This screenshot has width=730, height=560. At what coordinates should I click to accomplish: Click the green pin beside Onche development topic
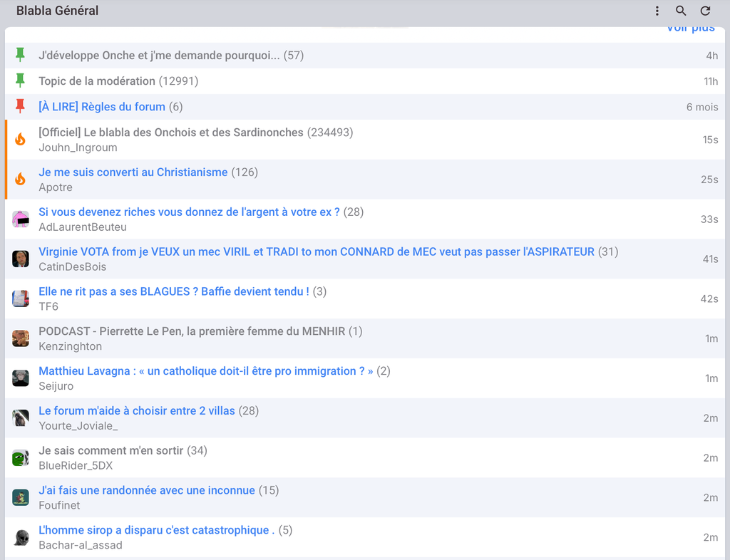click(20, 55)
